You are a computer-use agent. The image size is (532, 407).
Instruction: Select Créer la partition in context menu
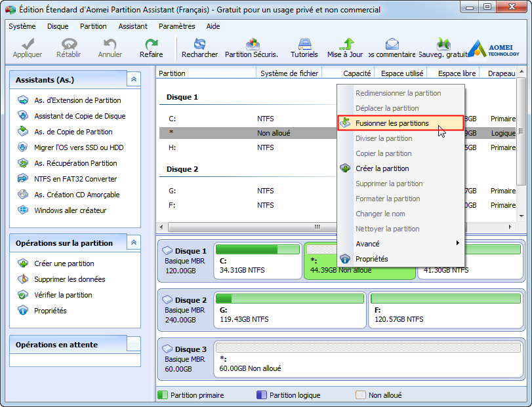click(x=401, y=168)
